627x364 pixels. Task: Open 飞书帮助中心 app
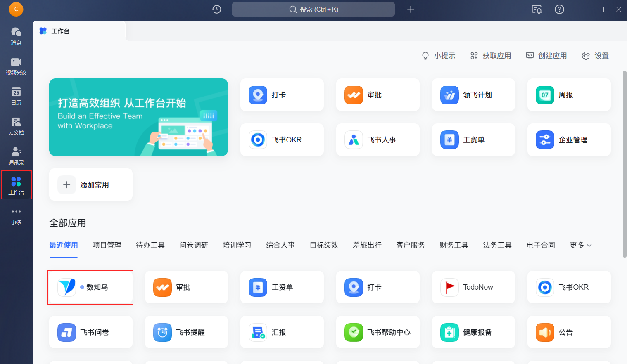378,332
